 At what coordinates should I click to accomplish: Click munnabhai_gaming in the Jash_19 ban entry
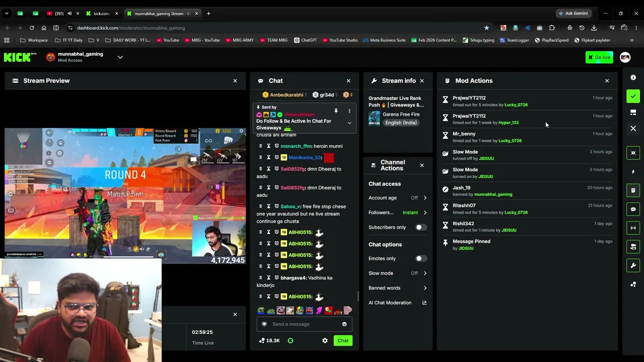click(493, 195)
